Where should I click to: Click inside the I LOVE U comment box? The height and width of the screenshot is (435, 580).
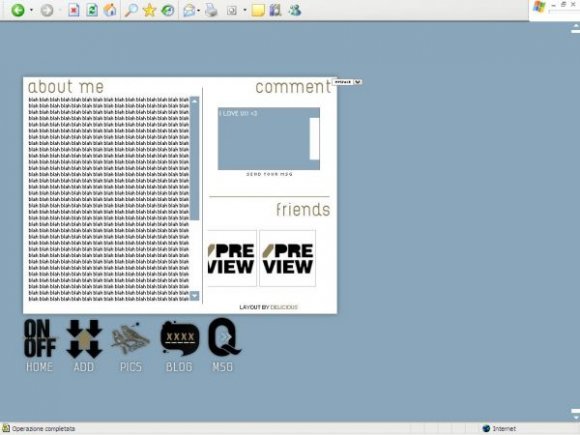[264, 139]
